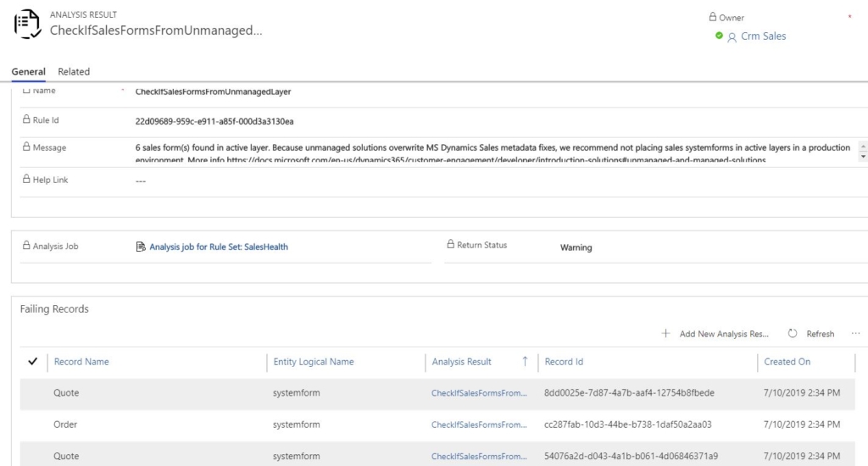Click the Rule Id field value
This screenshot has height=466, width=868.
[x=214, y=121]
